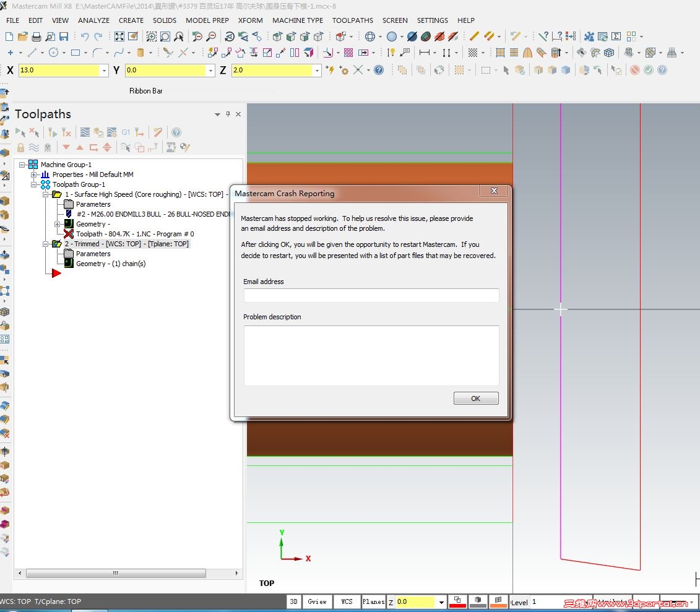The height and width of the screenshot is (612, 700).
Task: Click the wireframe globe shading icon
Action: pyautogui.click(x=370, y=36)
